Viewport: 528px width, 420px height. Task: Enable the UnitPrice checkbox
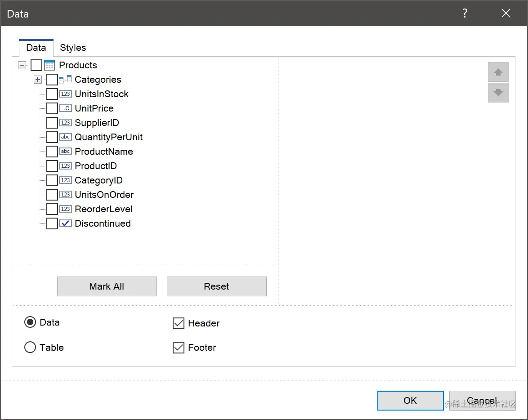(52, 108)
